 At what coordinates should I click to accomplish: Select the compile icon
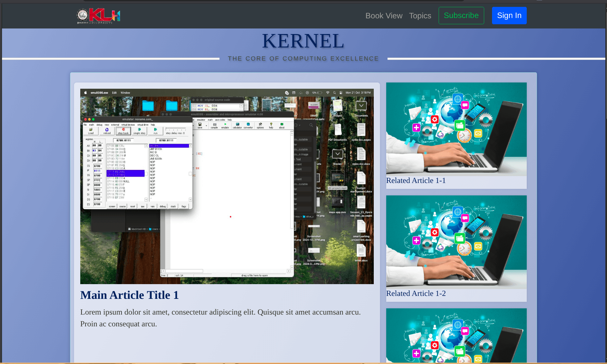tap(215, 124)
